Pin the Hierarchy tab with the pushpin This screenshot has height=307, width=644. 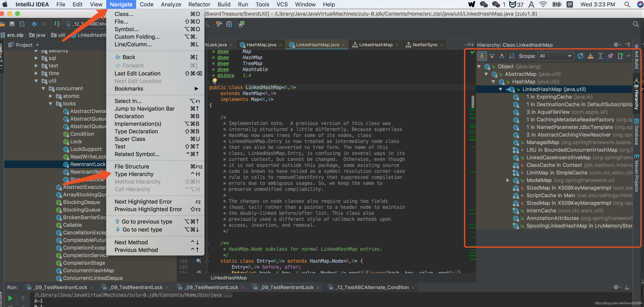pyautogui.click(x=610, y=56)
